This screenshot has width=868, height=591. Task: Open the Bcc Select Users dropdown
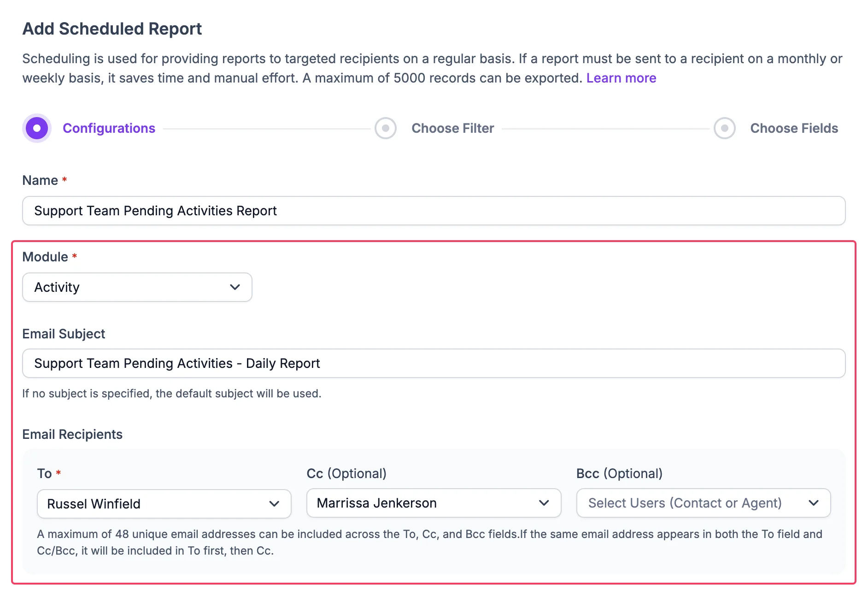(703, 503)
